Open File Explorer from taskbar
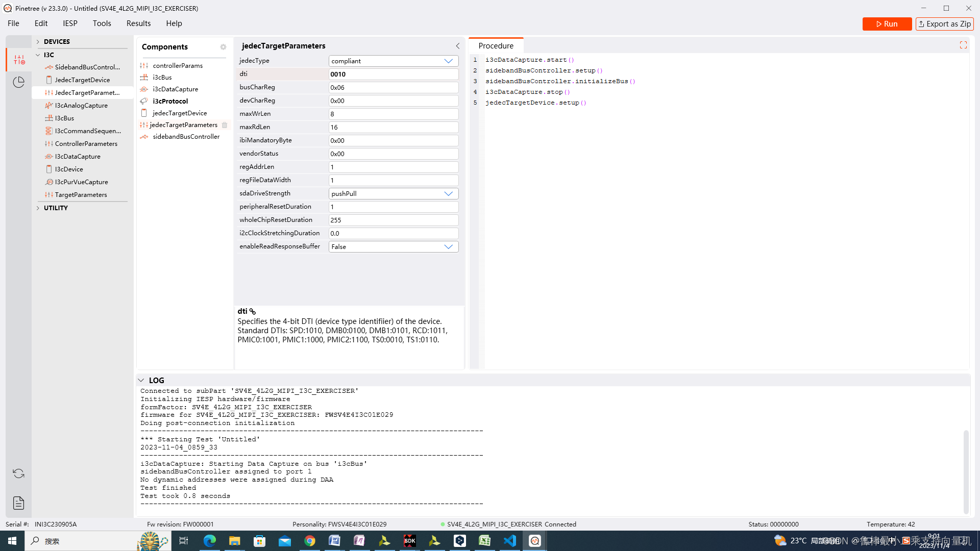This screenshot has height=551, width=980. tap(234, 541)
